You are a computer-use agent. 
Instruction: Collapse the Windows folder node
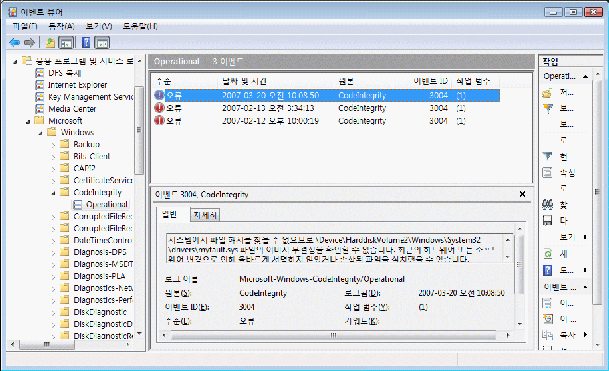(x=41, y=133)
